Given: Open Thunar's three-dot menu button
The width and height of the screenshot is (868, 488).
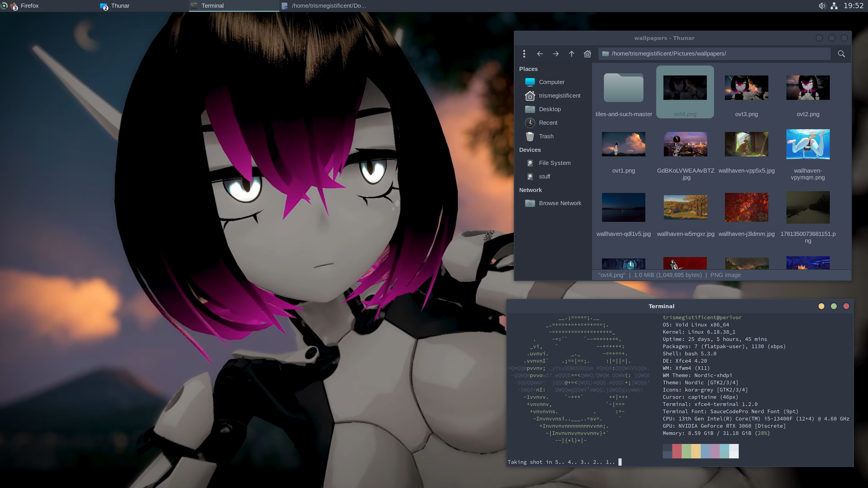Looking at the screenshot, I should pos(524,54).
